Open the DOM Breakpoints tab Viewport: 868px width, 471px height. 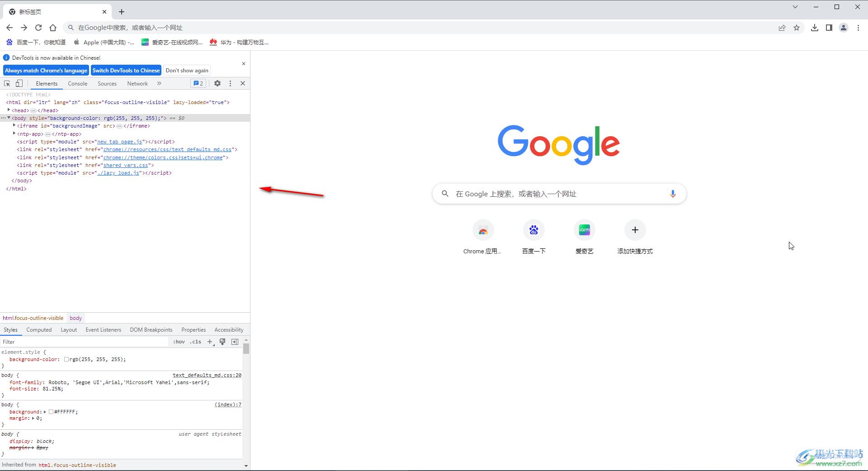click(x=151, y=330)
